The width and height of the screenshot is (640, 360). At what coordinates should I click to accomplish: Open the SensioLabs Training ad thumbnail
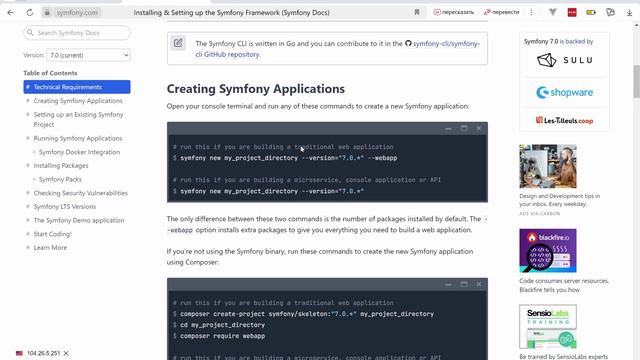click(548, 327)
